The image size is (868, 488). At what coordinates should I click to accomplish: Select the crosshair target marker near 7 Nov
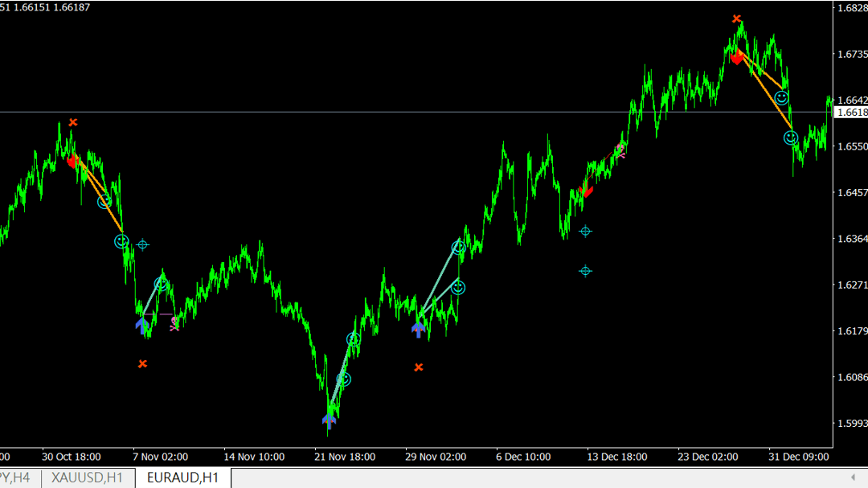click(143, 244)
